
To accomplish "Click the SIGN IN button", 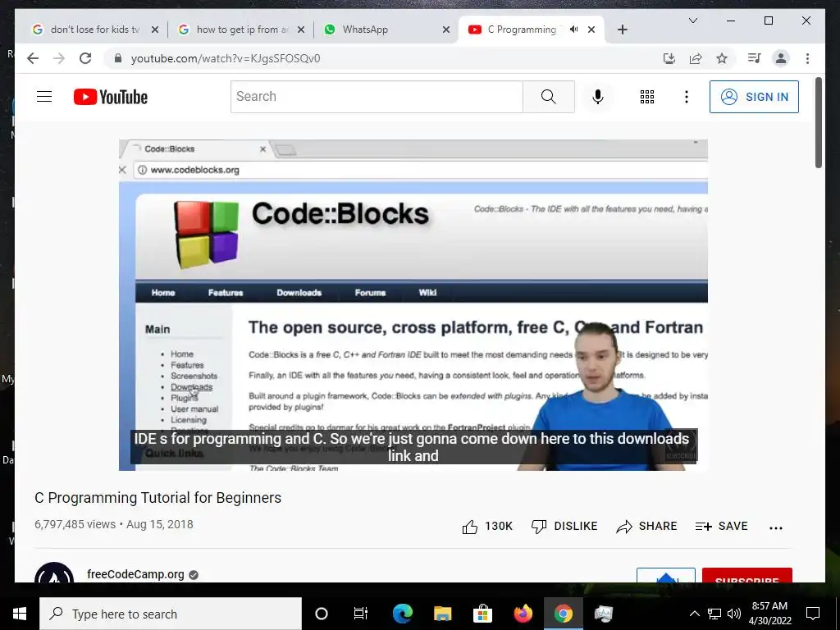I will tap(754, 97).
